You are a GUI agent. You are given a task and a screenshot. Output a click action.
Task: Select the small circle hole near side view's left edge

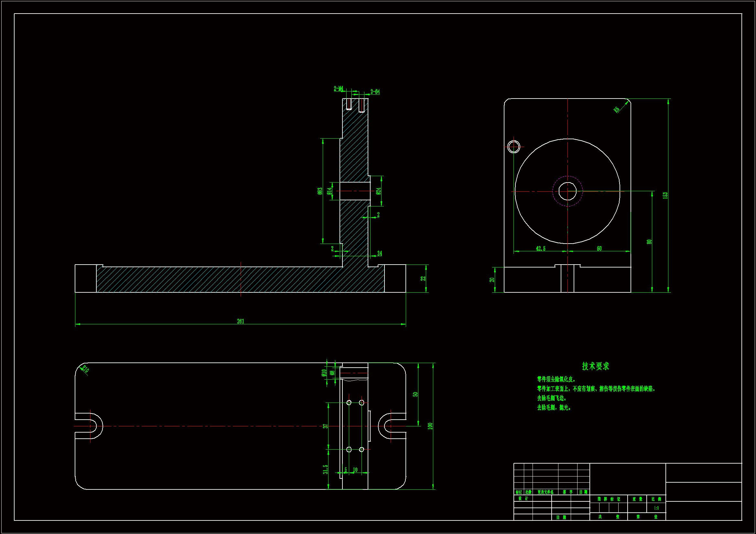tap(514, 147)
